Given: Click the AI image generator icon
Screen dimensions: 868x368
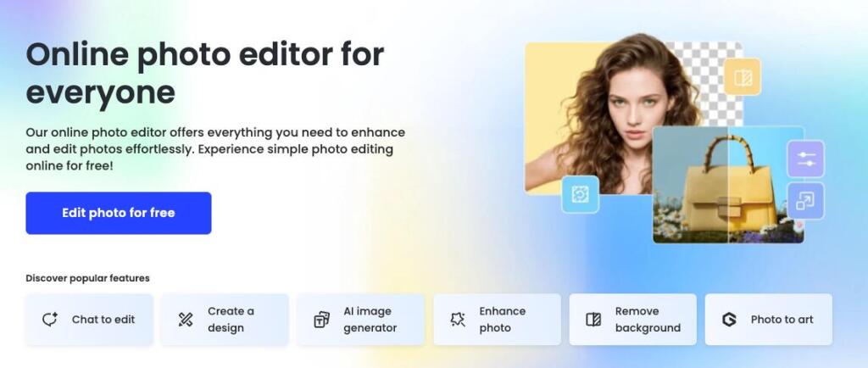Looking at the screenshot, I should click(321, 320).
